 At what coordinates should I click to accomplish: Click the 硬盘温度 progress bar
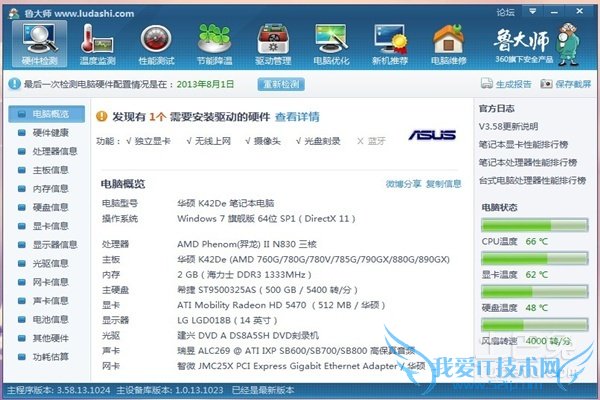point(535,292)
